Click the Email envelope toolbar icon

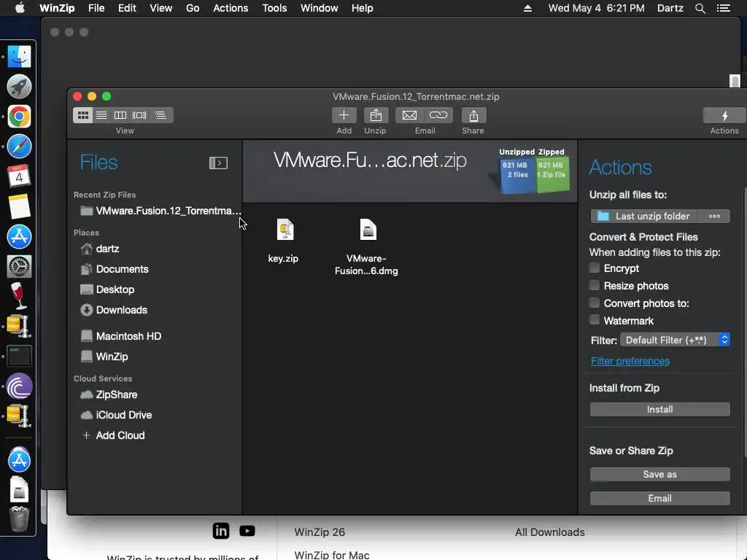(409, 115)
